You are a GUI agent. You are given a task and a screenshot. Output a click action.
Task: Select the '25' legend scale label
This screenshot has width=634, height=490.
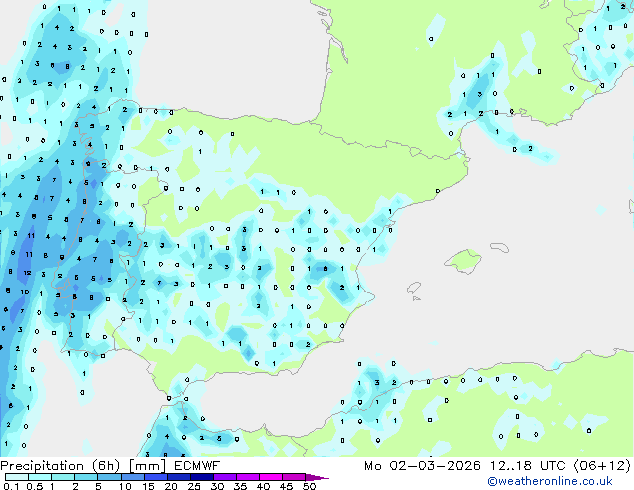(194, 486)
